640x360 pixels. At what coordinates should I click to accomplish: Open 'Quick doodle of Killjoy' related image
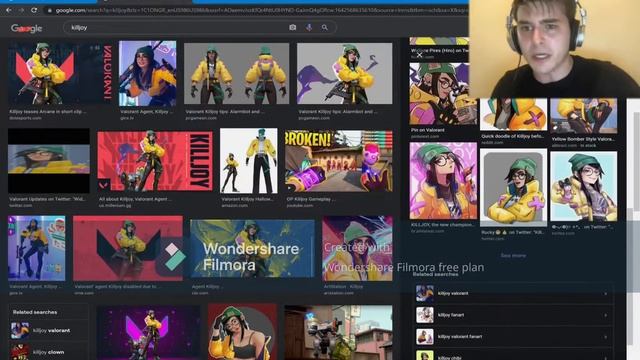pos(513,114)
